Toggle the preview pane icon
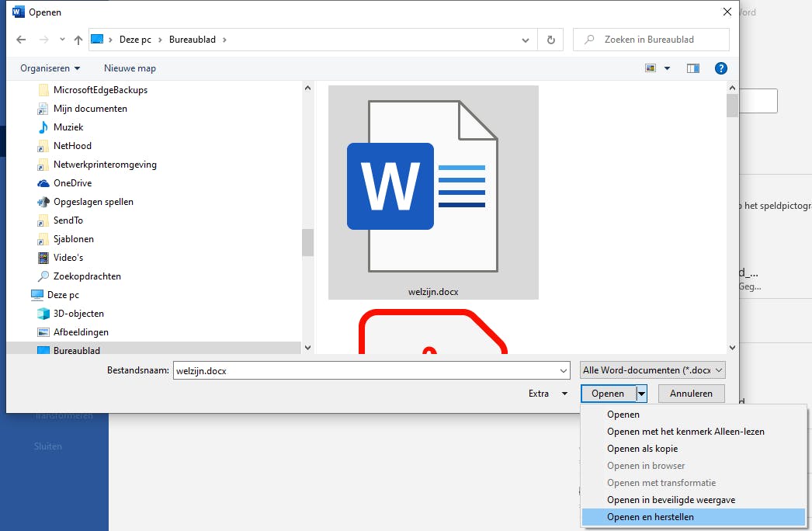Screen dimensions: 812x531 coord(693,68)
